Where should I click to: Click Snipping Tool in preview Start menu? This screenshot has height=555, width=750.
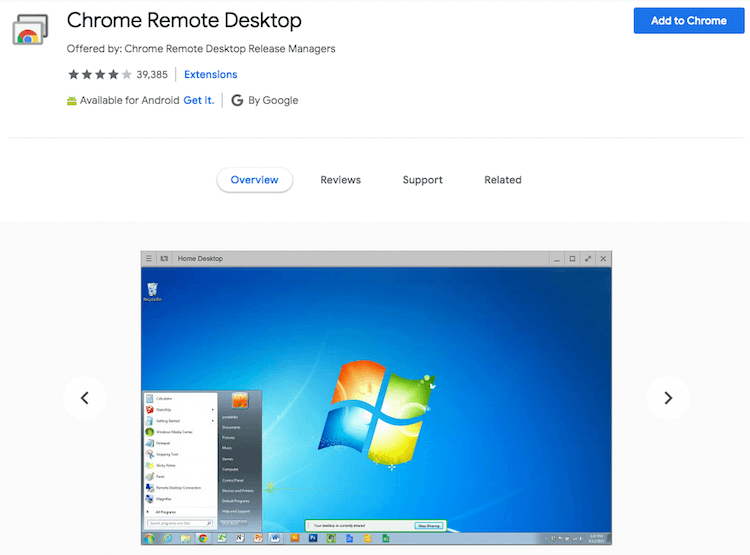(180, 454)
